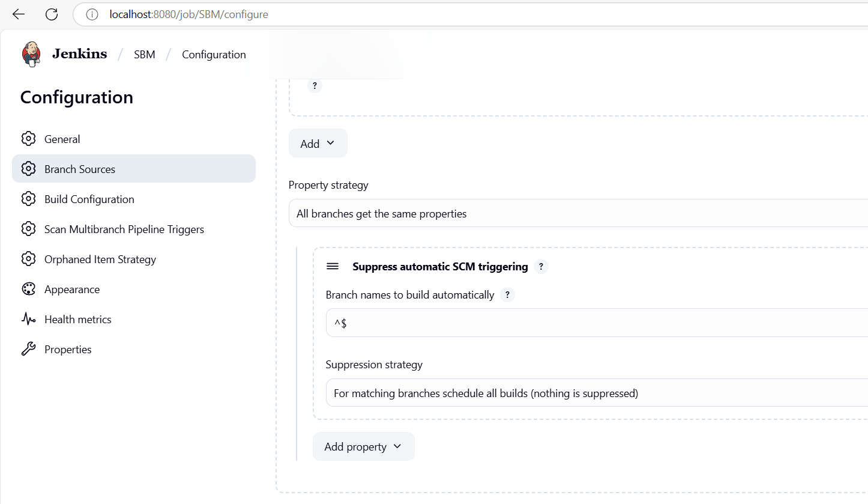868x504 pixels.
Task: Expand the Add dropdown button
Action: click(318, 144)
